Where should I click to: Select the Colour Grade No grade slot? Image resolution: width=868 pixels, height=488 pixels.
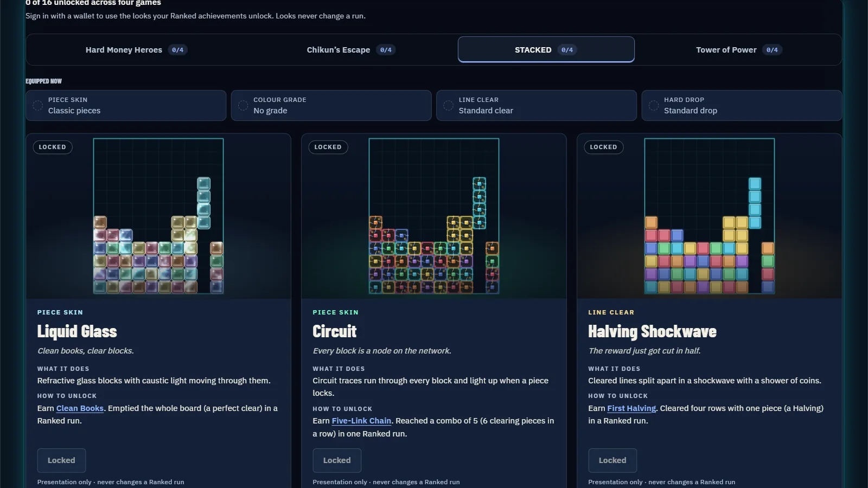click(331, 105)
